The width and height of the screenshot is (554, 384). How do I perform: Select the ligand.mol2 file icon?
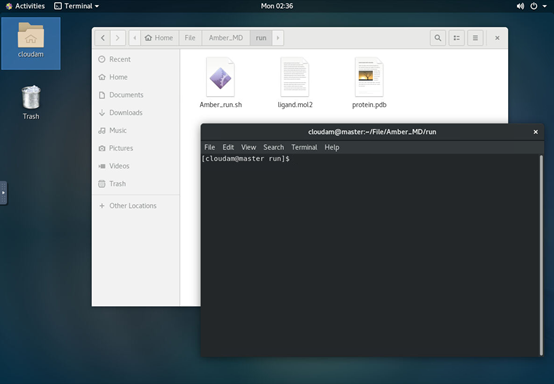(x=295, y=77)
